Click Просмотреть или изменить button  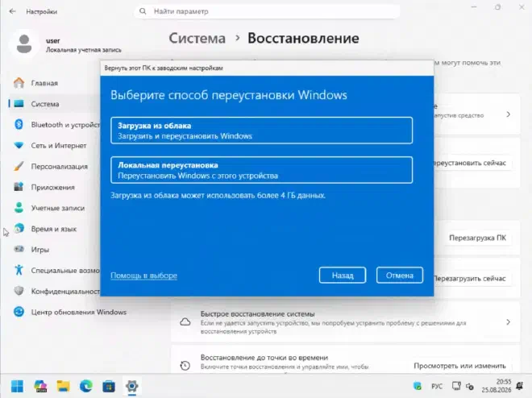pos(459,366)
